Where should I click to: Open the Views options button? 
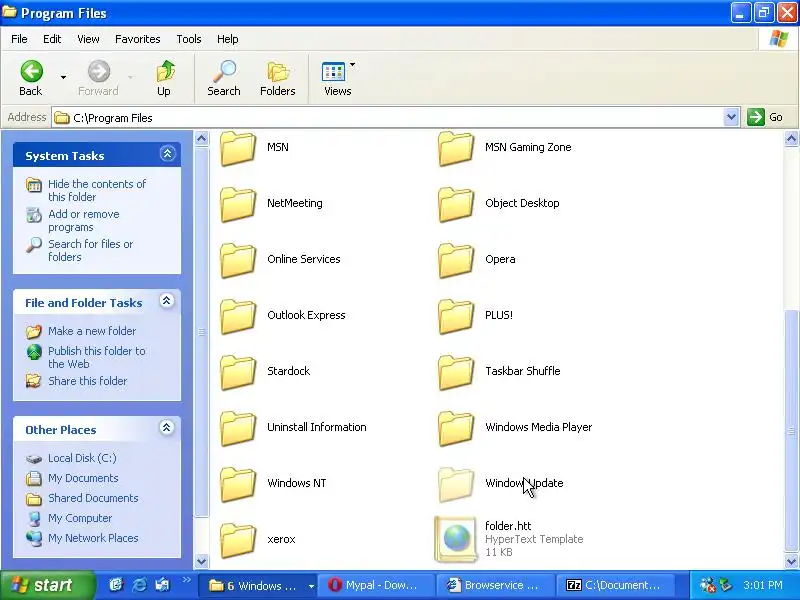click(337, 78)
